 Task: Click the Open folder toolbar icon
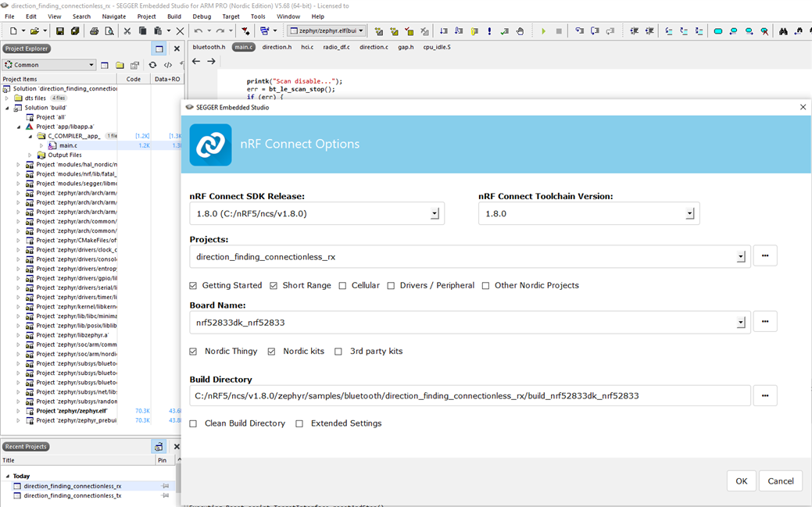pos(34,31)
